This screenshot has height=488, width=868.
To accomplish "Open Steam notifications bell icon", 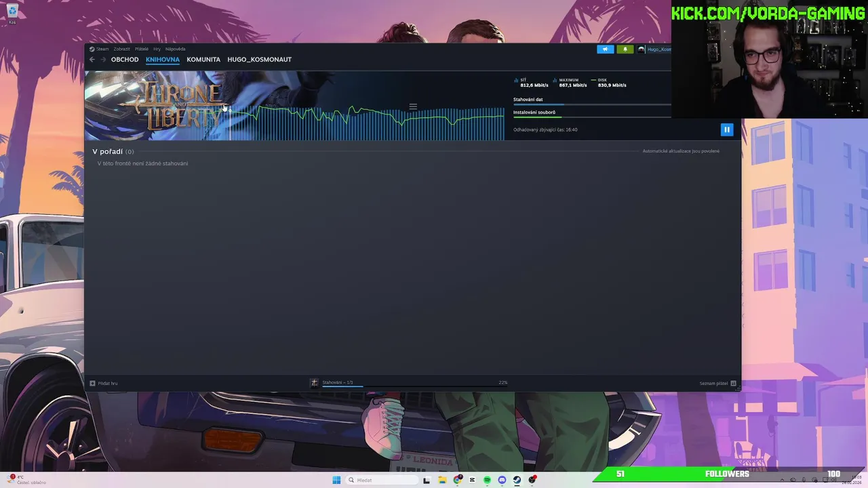I will [625, 49].
